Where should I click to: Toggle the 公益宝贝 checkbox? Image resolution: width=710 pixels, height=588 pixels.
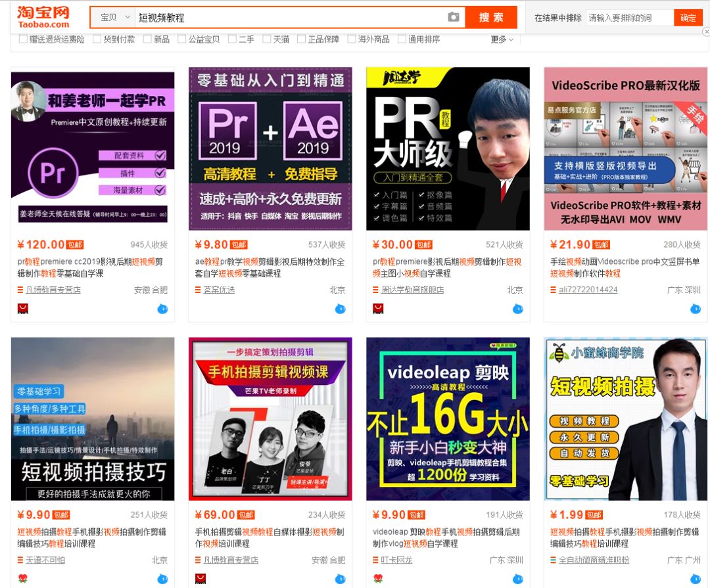181,39
